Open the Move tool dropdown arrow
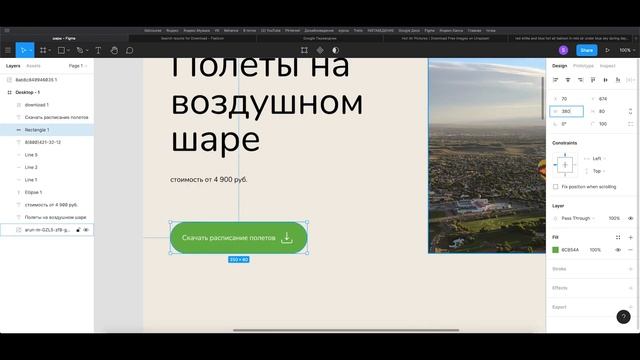The width and height of the screenshot is (640, 360). [31, 51]
